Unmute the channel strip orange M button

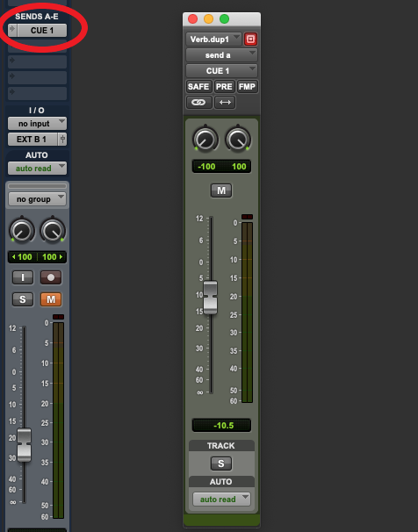pyautogui.click(x=51, y=299)
